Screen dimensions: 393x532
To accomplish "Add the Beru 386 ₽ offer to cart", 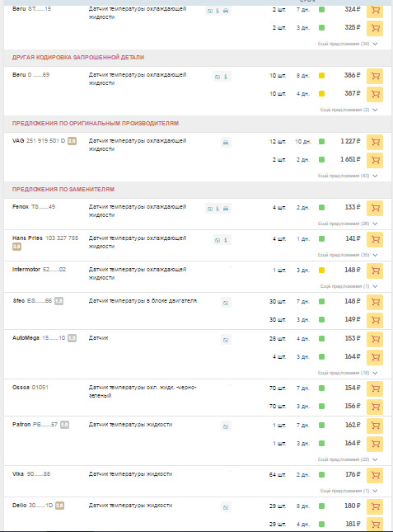I will click(375, 76).
